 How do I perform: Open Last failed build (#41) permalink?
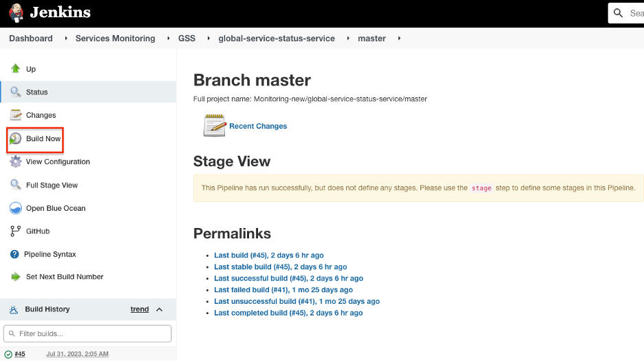pyautogui.click(x=283, y=290)
